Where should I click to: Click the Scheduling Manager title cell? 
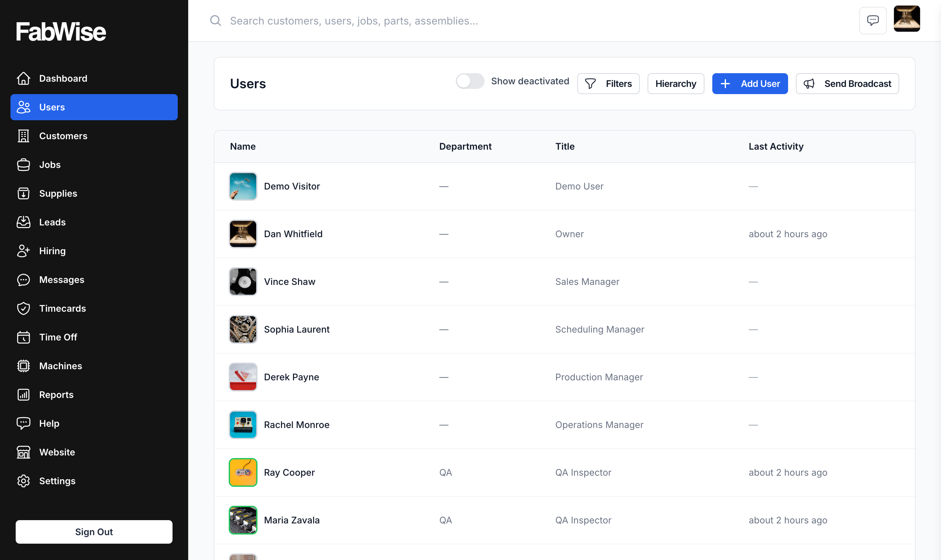click(x=600, y=329)
